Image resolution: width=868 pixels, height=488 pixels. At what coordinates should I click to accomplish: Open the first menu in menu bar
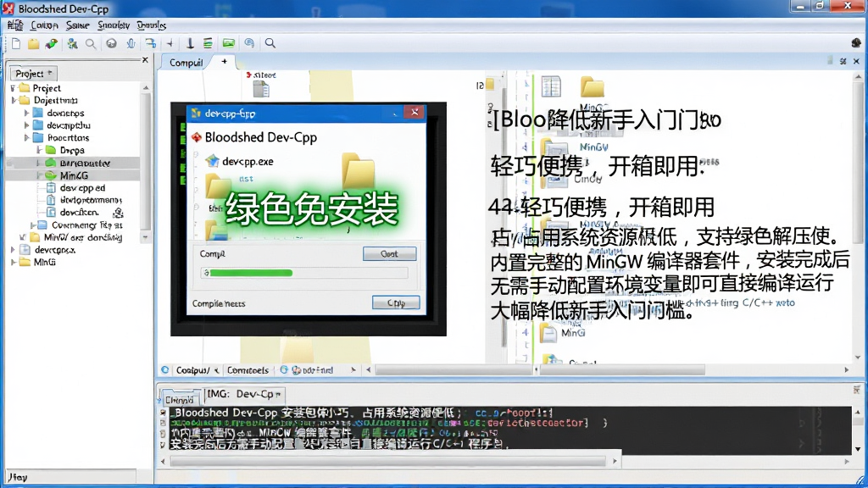click(x=15, y=25)
